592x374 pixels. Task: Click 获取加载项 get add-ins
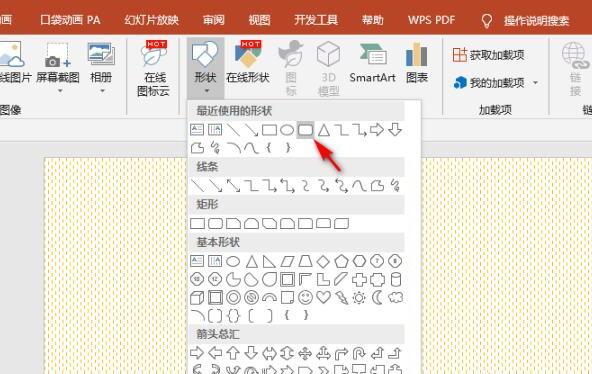click(x=489, y=55)
